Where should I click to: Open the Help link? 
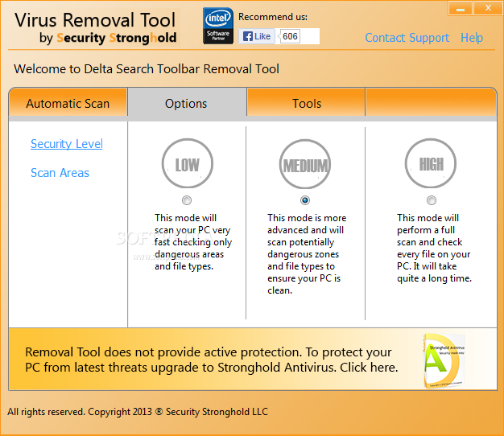[x=472, y=38]
